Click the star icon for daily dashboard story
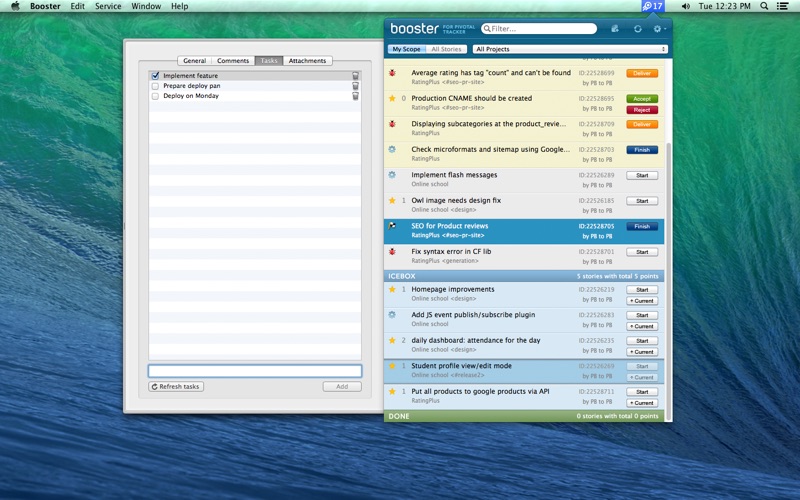 [x=392, y=340]
